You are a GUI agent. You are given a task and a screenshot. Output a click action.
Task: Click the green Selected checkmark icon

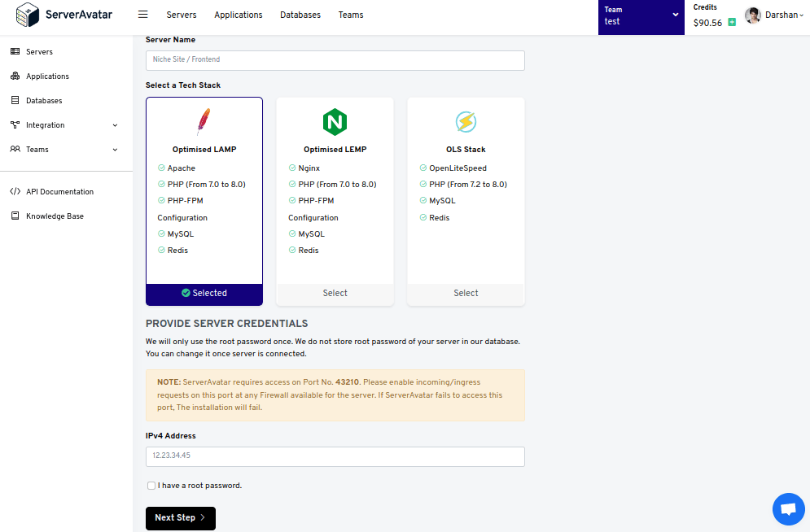(186, 293)
